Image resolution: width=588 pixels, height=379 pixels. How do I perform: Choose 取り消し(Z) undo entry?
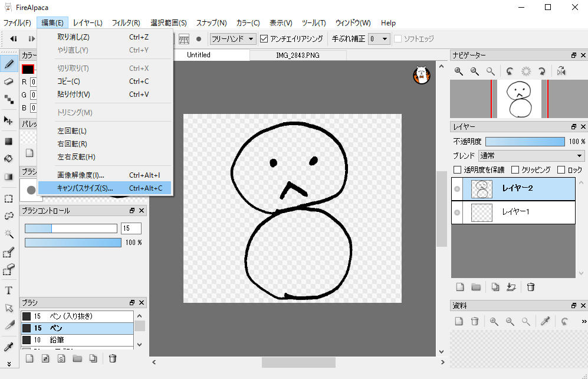tap(104, 37)
